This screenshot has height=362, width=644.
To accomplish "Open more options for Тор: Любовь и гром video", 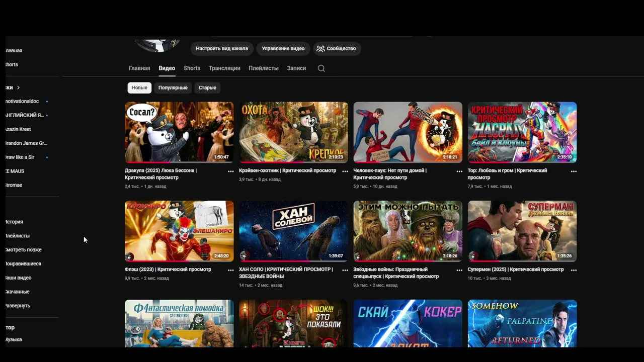I will click(574, 171).
